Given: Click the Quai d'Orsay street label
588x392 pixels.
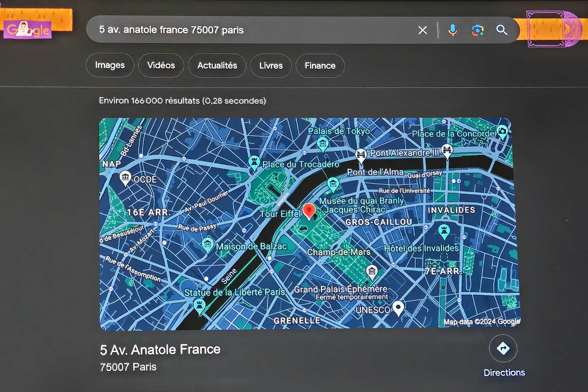Looking at the screenshot, I should pos(425,174).
